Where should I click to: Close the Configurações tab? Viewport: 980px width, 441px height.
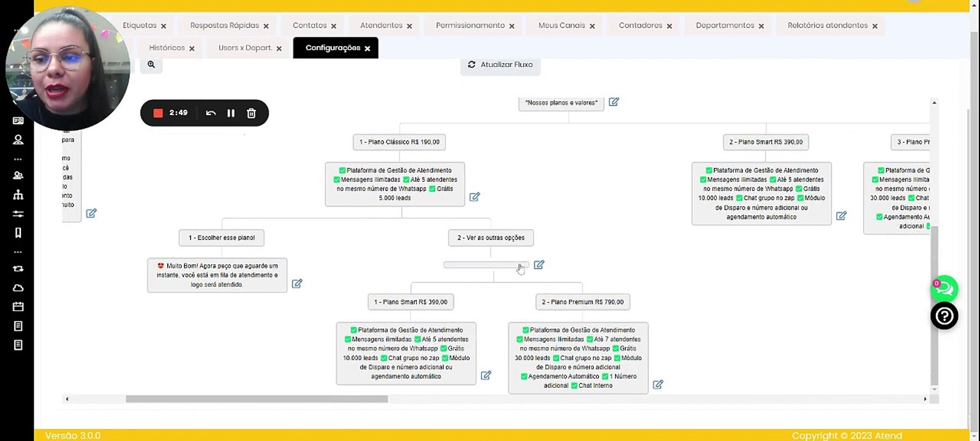point(367,48)
